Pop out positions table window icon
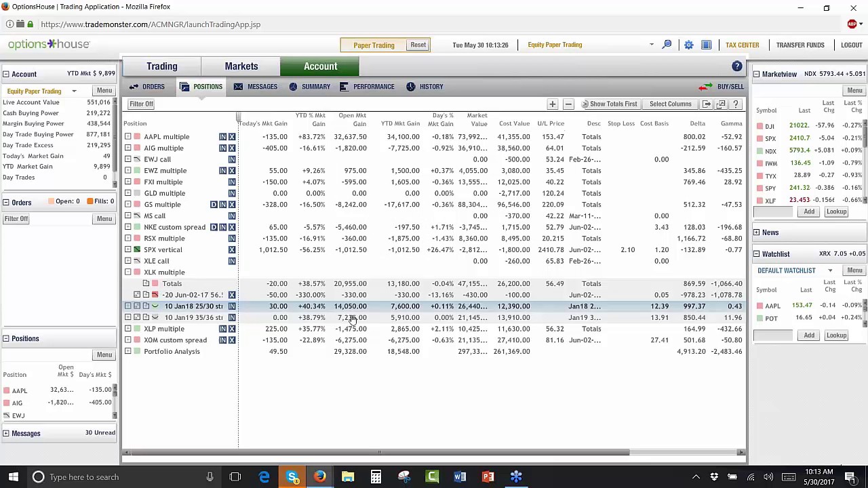868x488 pixels. [721, 104]
